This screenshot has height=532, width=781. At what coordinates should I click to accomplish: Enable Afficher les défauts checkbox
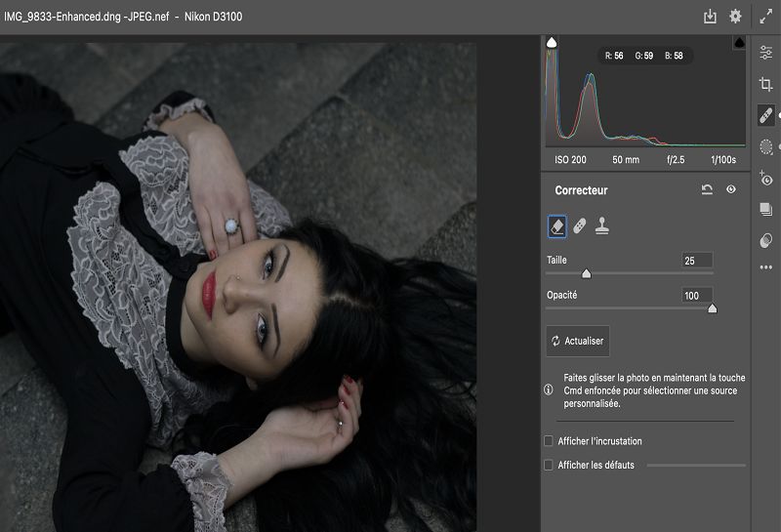pyautogui.click(x=549, y=465)
